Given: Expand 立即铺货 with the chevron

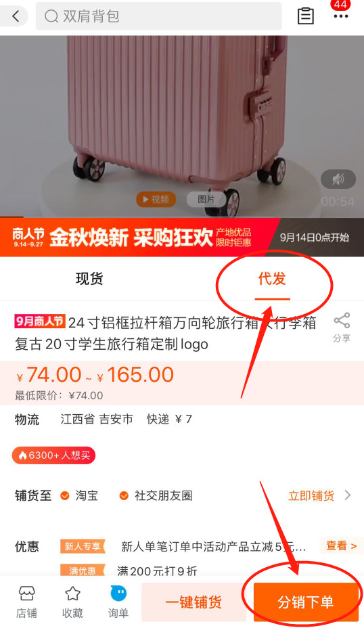Looking at the screenshot, I should tap(348, 496).
